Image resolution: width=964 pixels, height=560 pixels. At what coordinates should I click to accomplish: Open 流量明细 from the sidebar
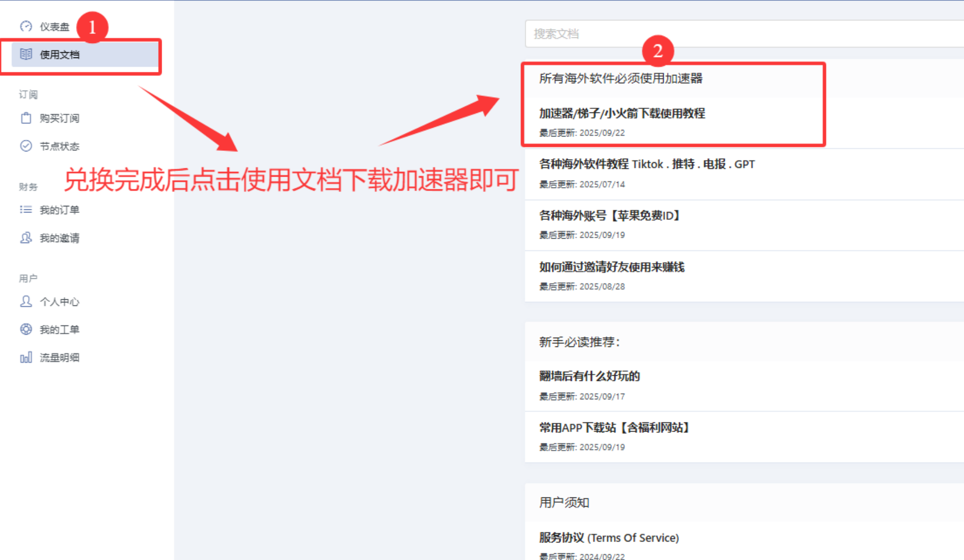pyautogui.click(x=60, y=357)
